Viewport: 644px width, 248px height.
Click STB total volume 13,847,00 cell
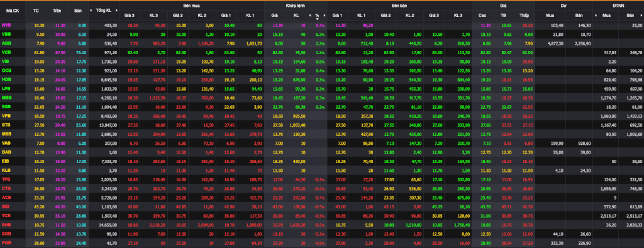tap(104, 125)
